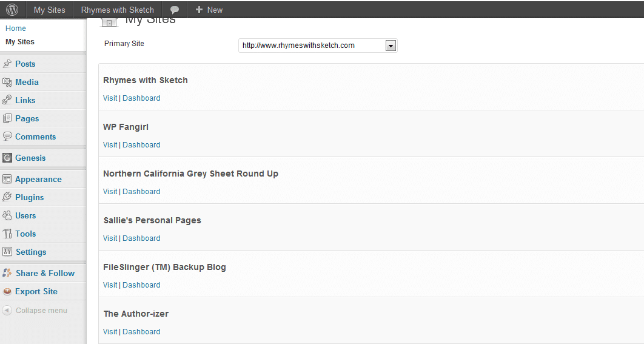644x344 pixels.
Task: Click the WordPress logo in admin bar
Action: point(12,10)
